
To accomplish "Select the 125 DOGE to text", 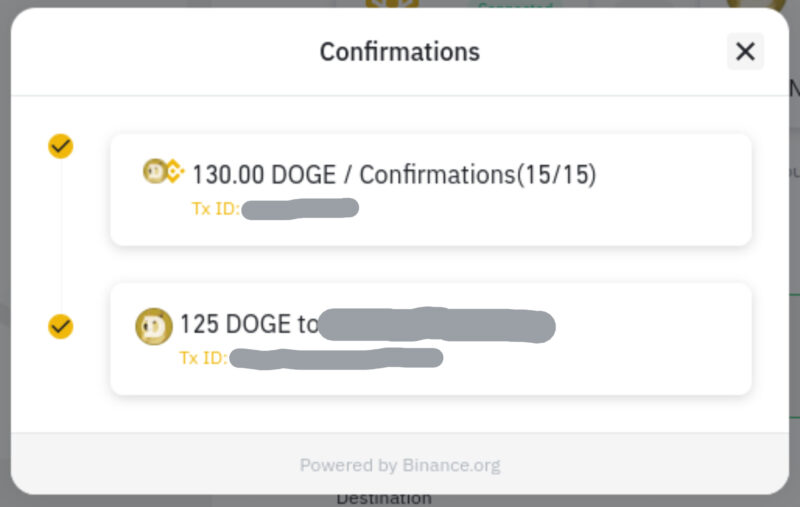I will (x=249, y=324).
